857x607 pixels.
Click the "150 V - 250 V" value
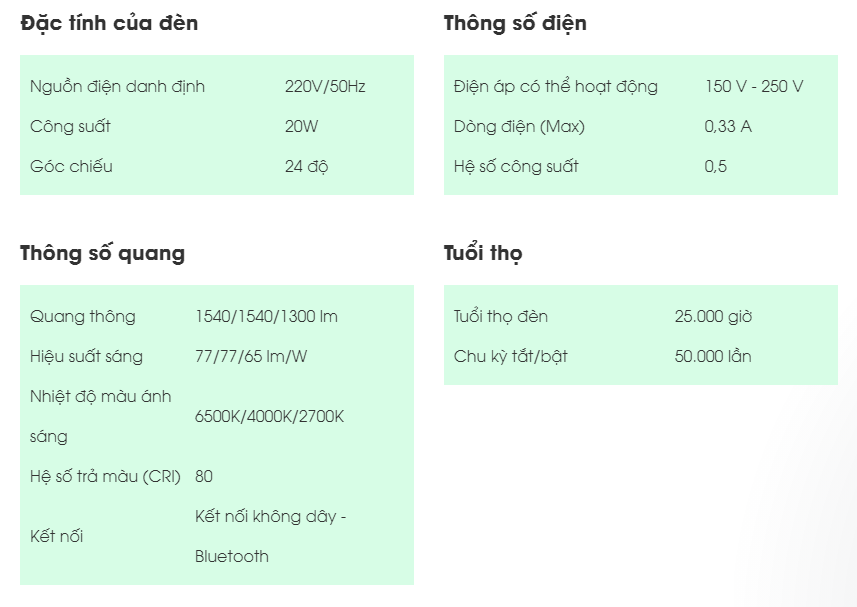pos(754,86)
